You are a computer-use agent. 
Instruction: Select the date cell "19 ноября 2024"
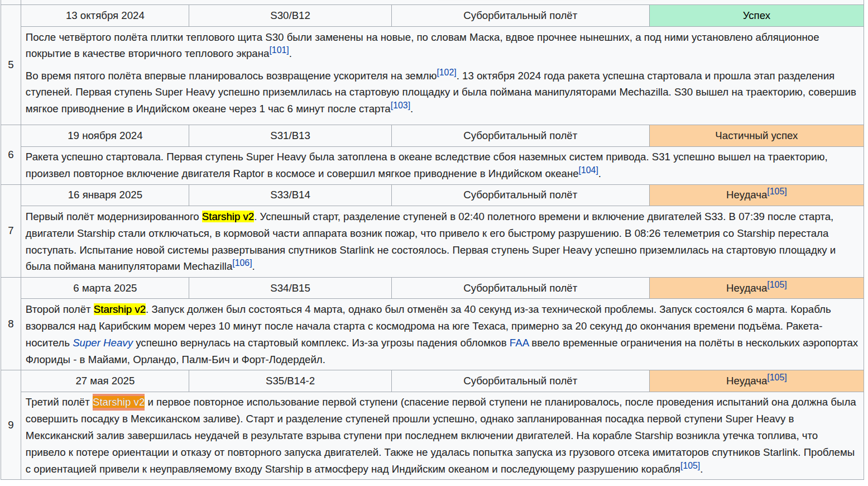pos(105,136)
